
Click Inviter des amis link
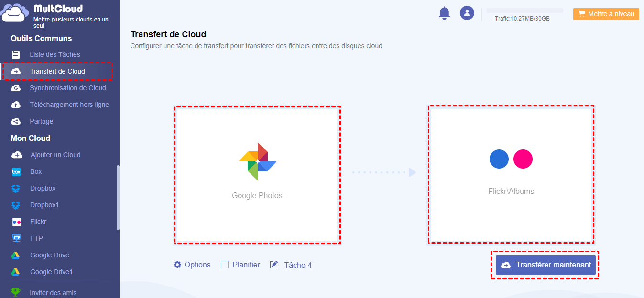click(x=53, y=293)
